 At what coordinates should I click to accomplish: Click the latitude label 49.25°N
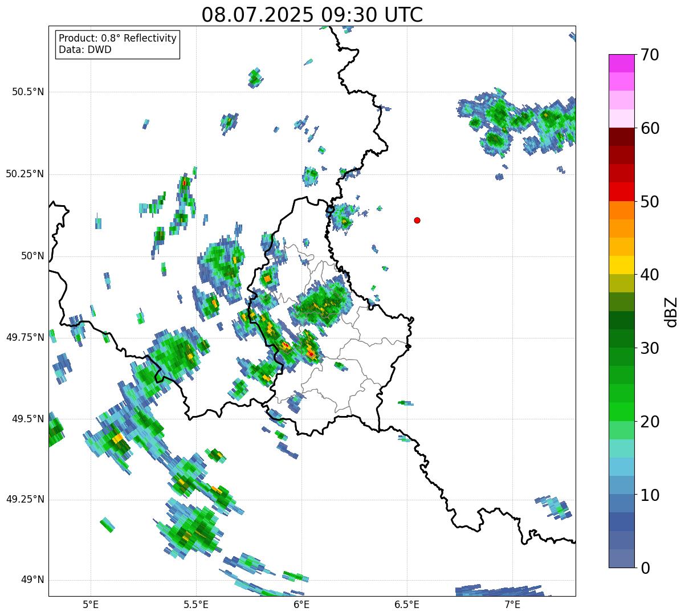(x=25, y=499)
